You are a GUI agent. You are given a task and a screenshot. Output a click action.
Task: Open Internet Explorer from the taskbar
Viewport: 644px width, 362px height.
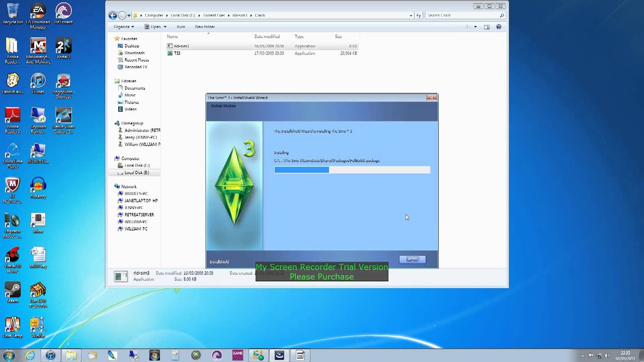[30, 355]
